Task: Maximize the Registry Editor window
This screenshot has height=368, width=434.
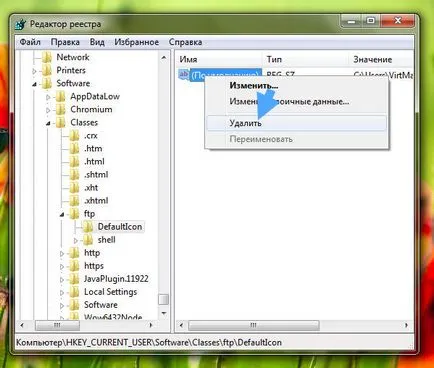Action: pyautogui.click(x=370, y=22)
